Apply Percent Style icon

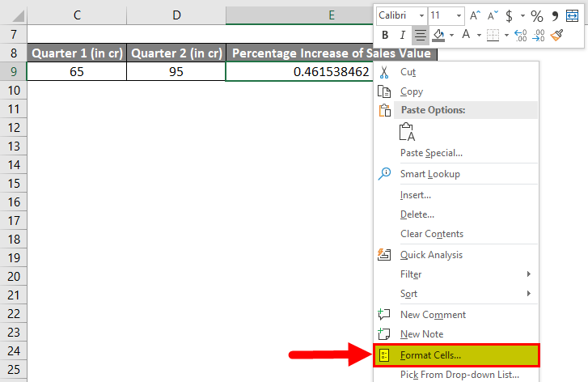[x=536, y=15]
